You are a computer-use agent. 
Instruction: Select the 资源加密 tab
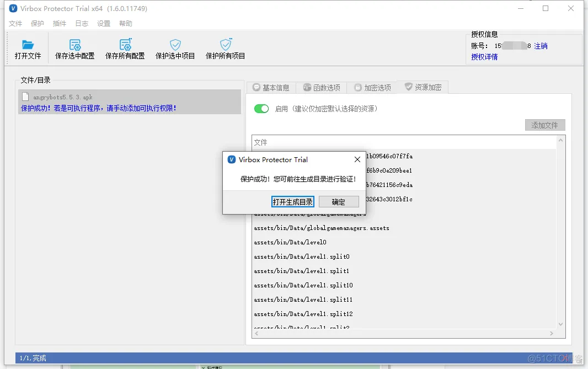(423, 87)
